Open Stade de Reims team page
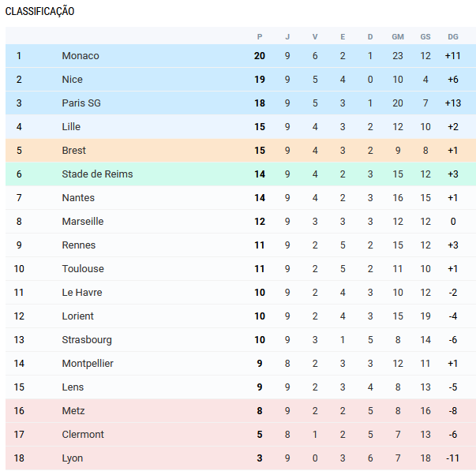Viewport: 476px width, 471px height. pyautogui.click(x=97, y=174)
